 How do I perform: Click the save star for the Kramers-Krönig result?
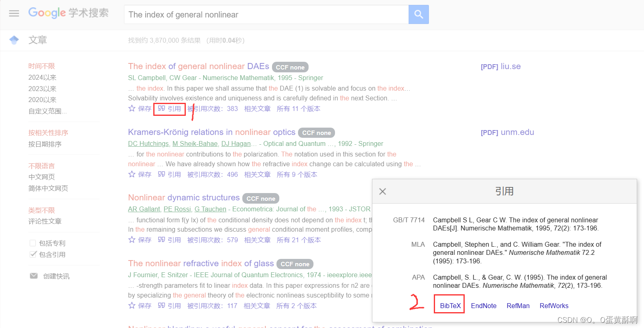tap(132, 174)
